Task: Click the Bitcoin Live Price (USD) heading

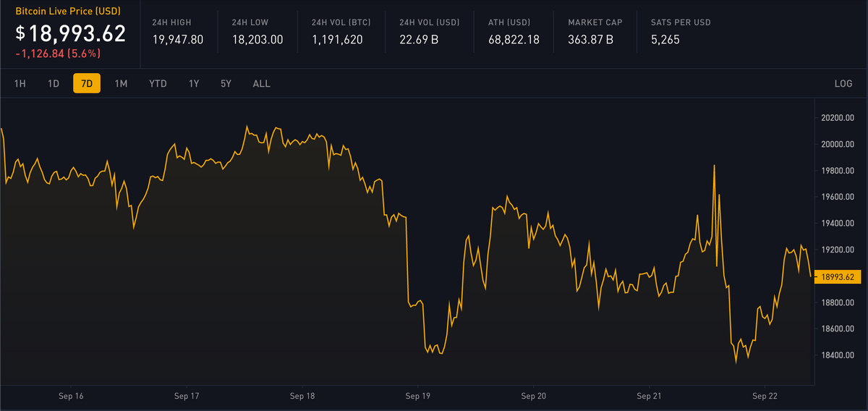Action: (x=68, y=12)
